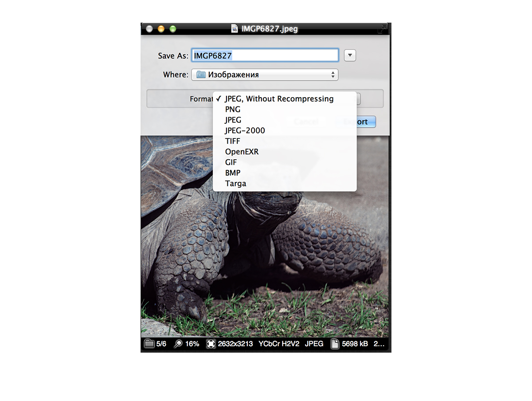The width and height of the screenshot is (532, 401).
Task: Select the OpenEXR format entry
Action: pyautogui.click(x=285, y=152)
